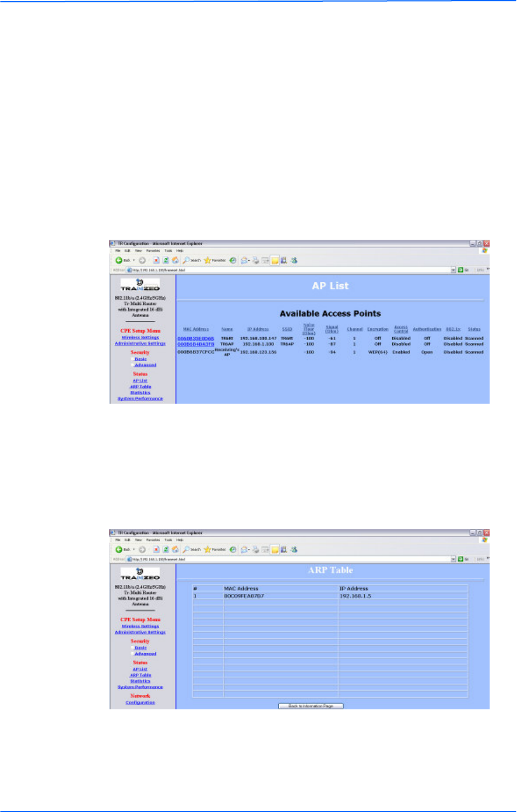This screenshot has width=517, height=812.
Task: Sort by Channel column header in AP List
Action: [354, 330]
